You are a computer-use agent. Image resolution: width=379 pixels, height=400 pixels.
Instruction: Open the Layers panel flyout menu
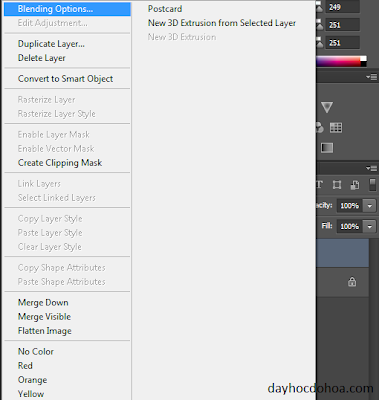pyautogui.click(x=371, y=168)
